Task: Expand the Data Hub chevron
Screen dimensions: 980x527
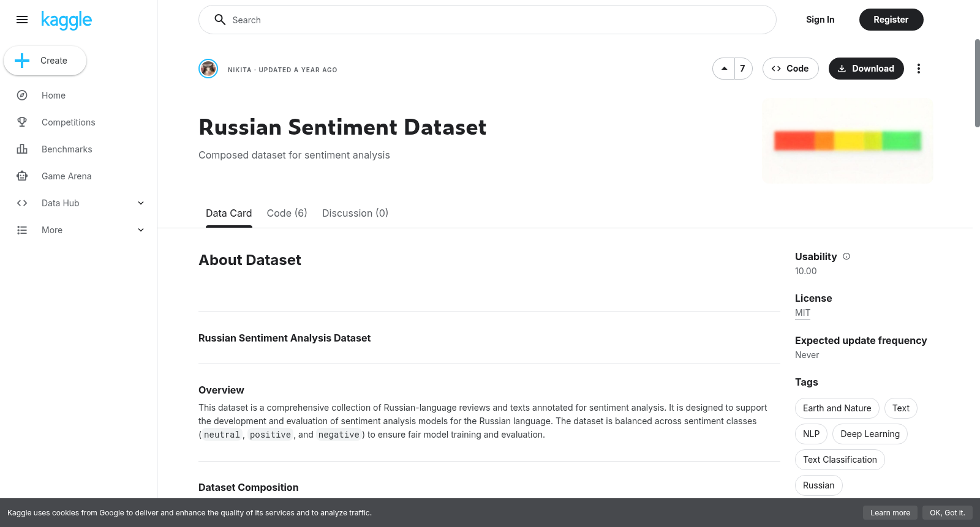Action: click(x=141, y=203)
